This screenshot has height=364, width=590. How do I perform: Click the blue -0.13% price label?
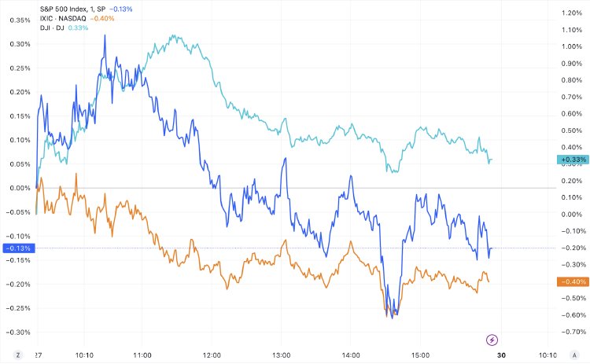[19, 248]
